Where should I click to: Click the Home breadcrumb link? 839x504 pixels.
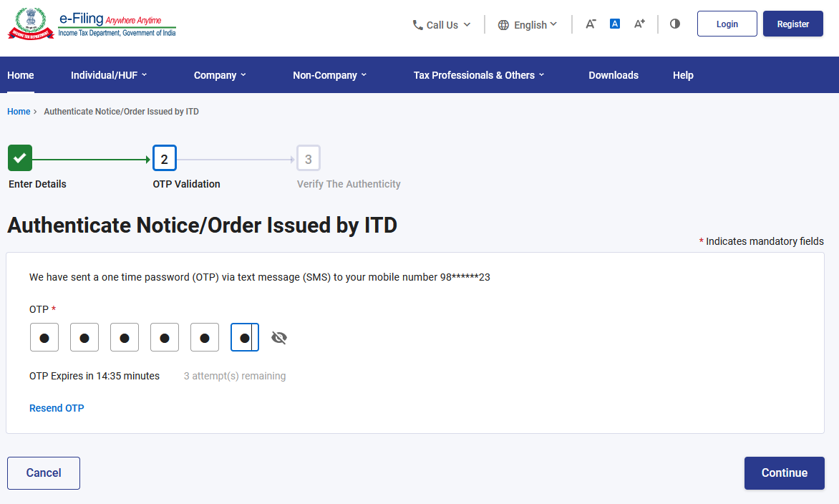[x=19, y=111]
